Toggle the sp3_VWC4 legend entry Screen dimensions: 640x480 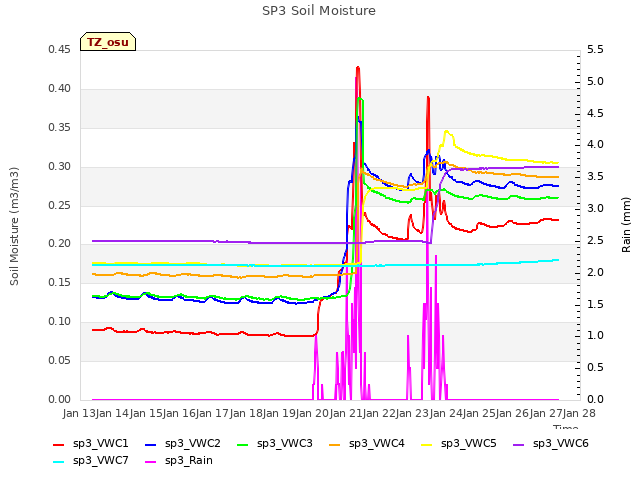click(367, 443)
